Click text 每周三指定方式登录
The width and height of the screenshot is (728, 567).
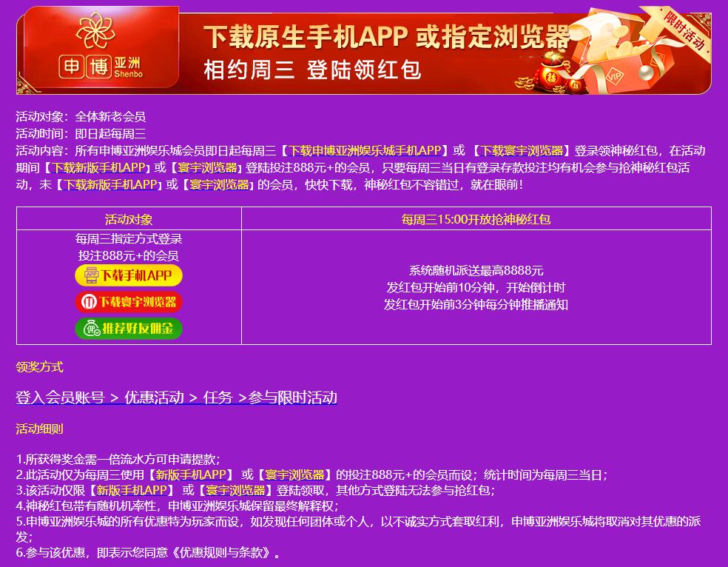[129, 239]
